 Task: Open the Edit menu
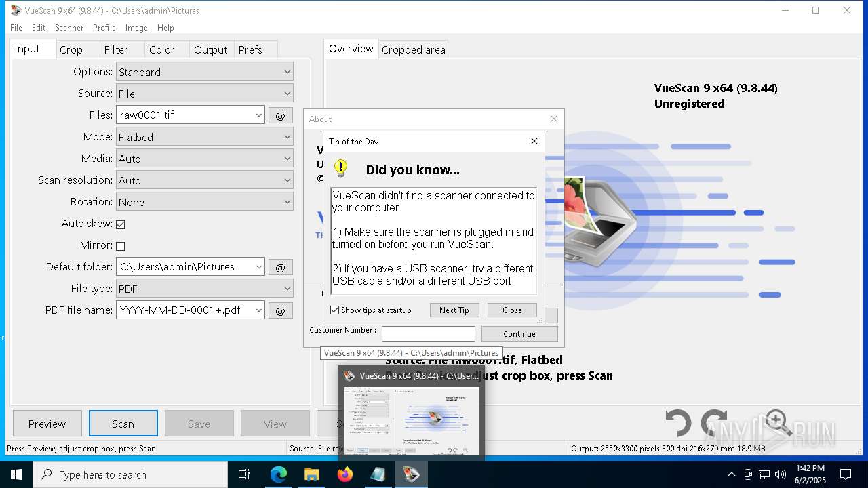(39, 28)
